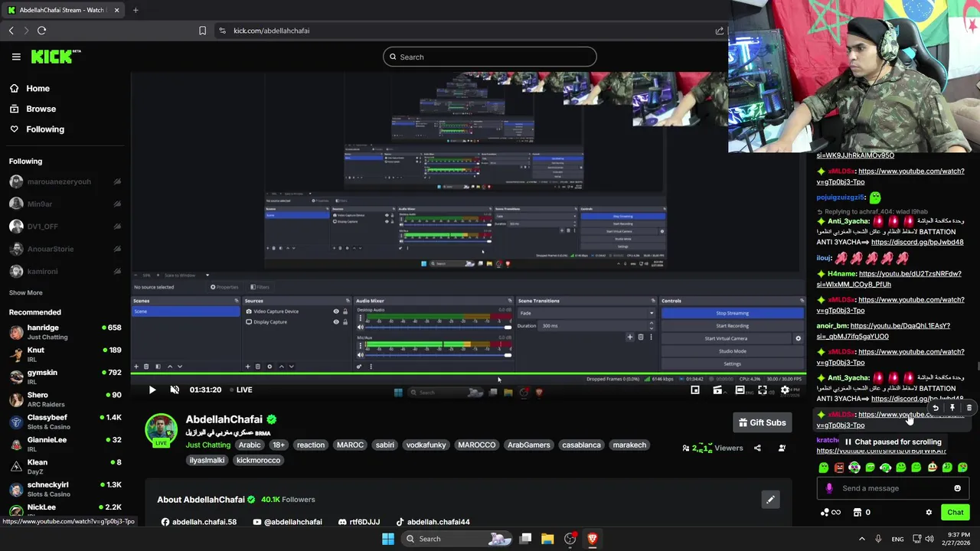Enter fullscreen on the video player
The width and height of the screenshot is (980, 551).
point(763,390)
